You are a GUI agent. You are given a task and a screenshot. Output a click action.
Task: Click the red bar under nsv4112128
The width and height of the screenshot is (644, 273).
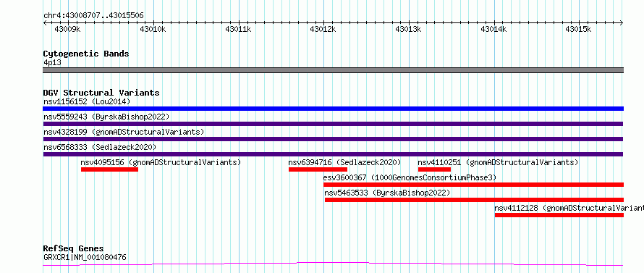pyautogui.click(x=559, y=215)
